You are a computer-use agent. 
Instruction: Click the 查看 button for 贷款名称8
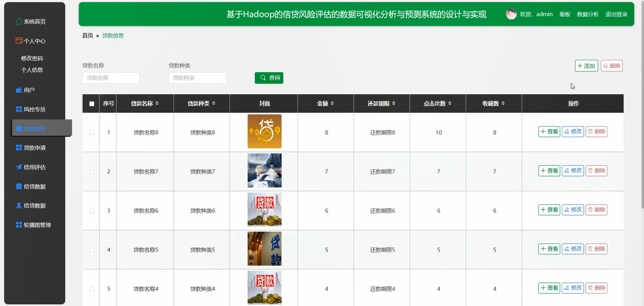pyautogui.click(x=549, y=132)
